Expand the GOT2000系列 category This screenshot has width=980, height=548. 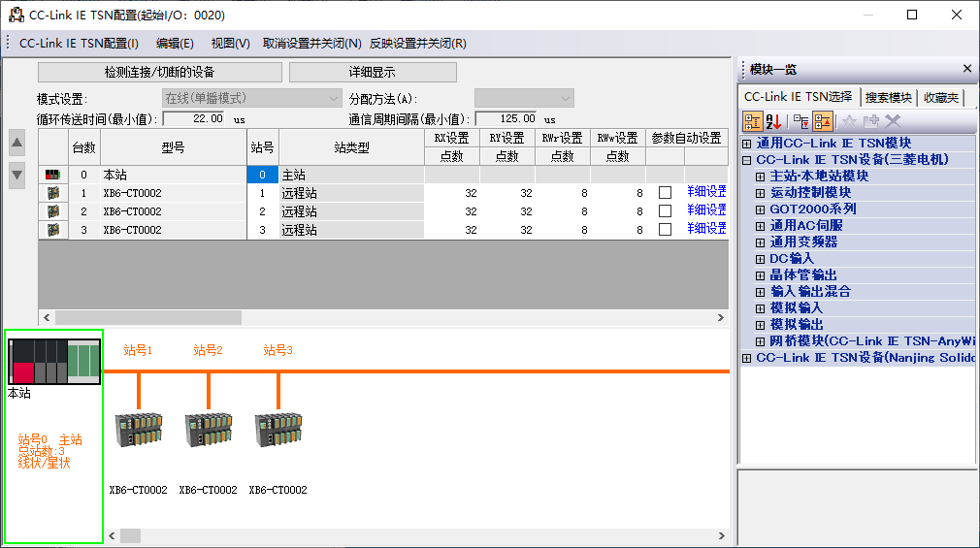point(761,210)
